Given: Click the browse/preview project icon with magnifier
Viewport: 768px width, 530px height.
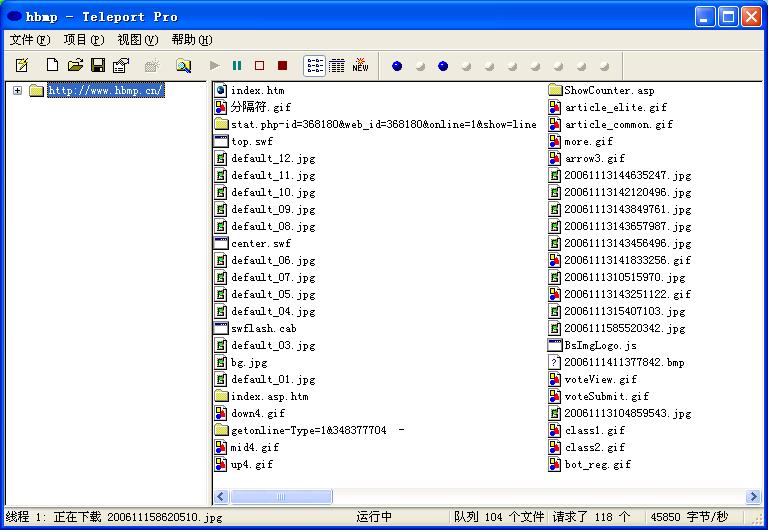Looking at the screenshot, I should click(x=183, y=66).
